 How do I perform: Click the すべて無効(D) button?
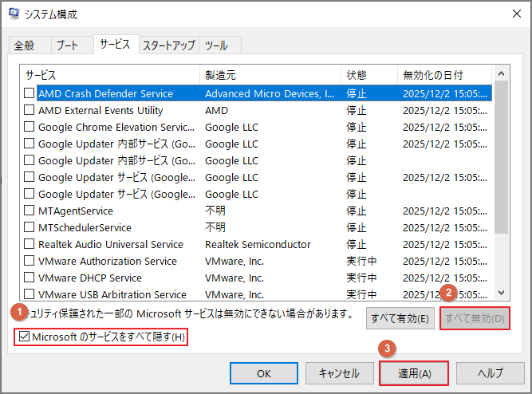point(475,318)
